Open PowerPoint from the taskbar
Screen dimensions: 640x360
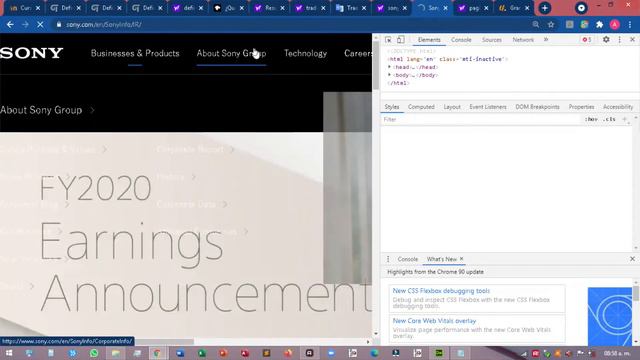click(223, 353)
